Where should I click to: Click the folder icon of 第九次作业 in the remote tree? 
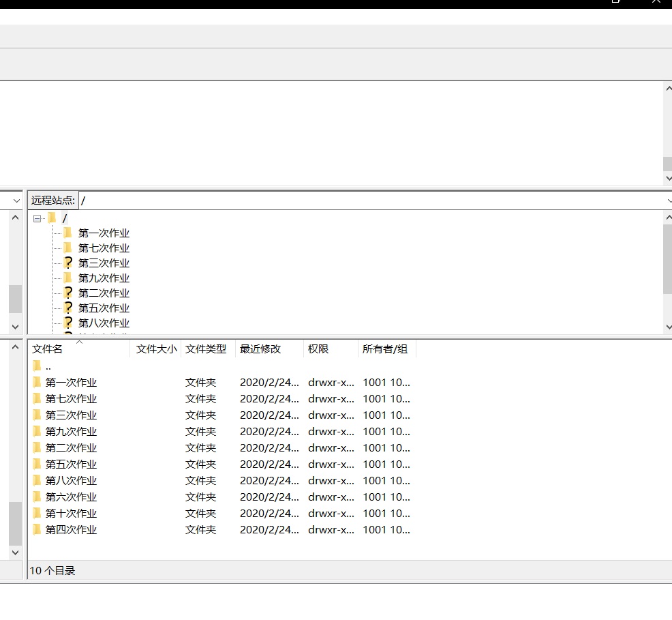coord(67,278)
